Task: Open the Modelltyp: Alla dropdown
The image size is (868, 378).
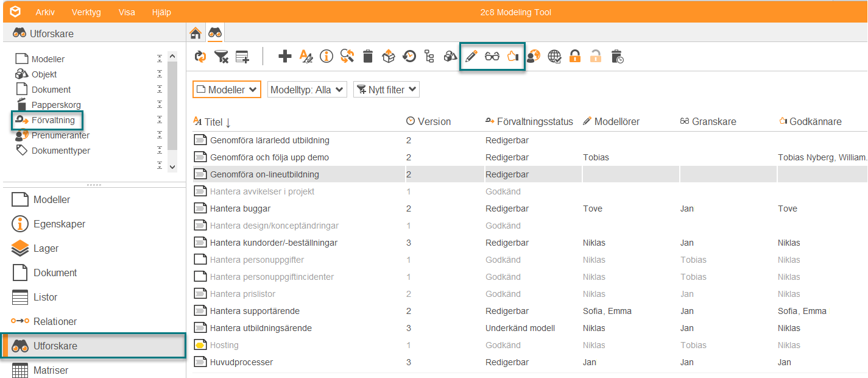Action: pos(307,90)
